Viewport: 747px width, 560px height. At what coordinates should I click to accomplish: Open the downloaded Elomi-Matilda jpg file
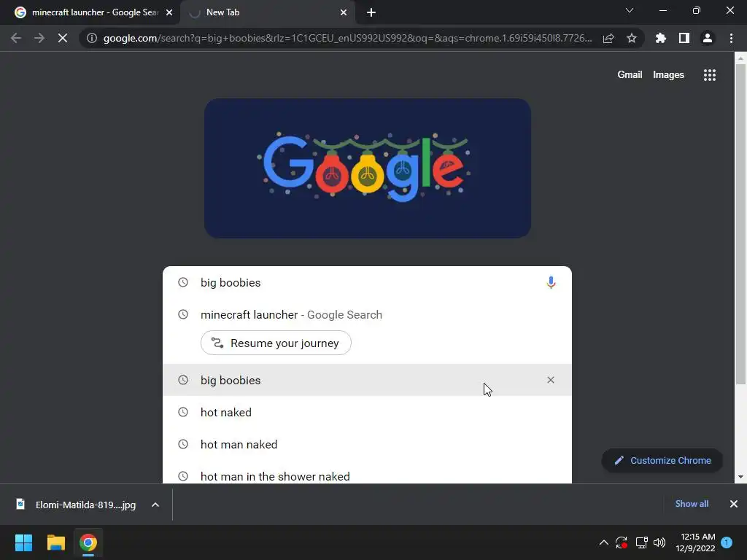click(x=86, y=505)
